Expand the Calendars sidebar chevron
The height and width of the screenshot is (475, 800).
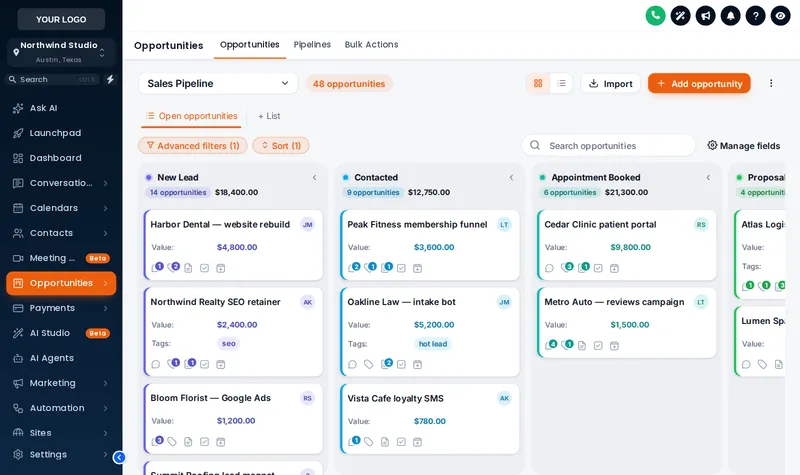pos(105,208)
